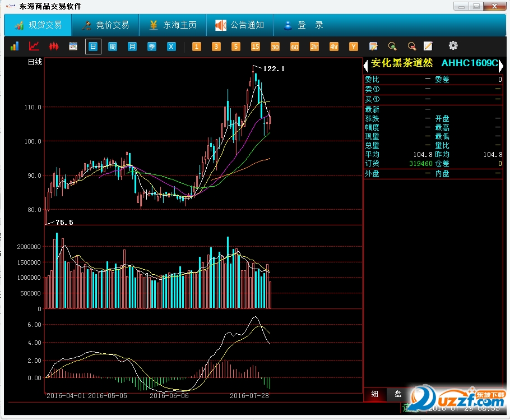This screenshot has height=420, width=510.
Task: Close the 东海商品交易软件 window
Action: click(494, 6)
